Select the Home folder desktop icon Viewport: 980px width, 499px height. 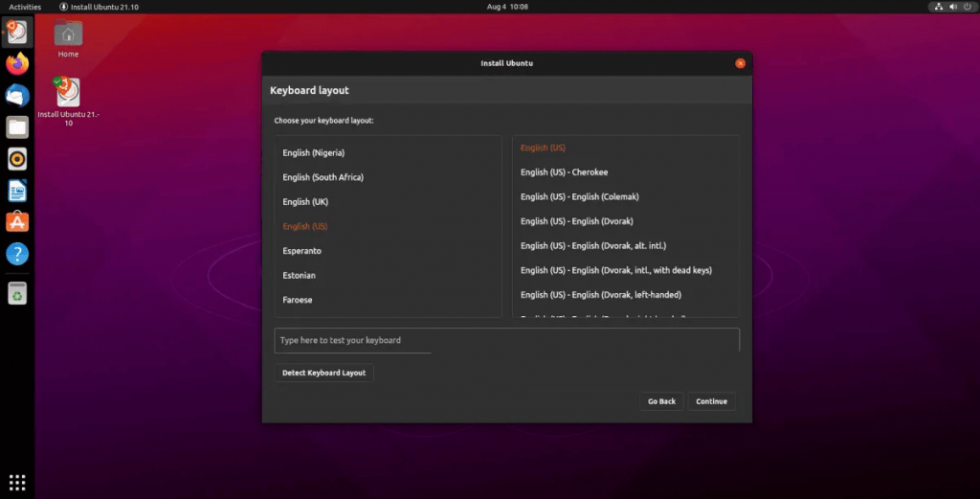pos(68,38)
